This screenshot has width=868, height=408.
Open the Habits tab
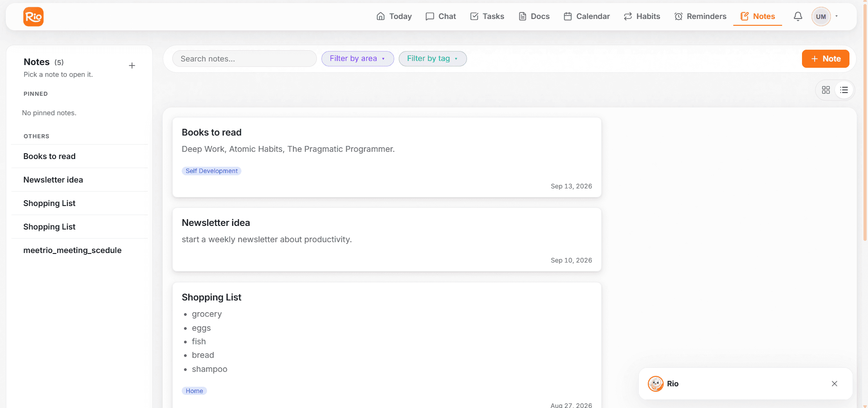642,16
